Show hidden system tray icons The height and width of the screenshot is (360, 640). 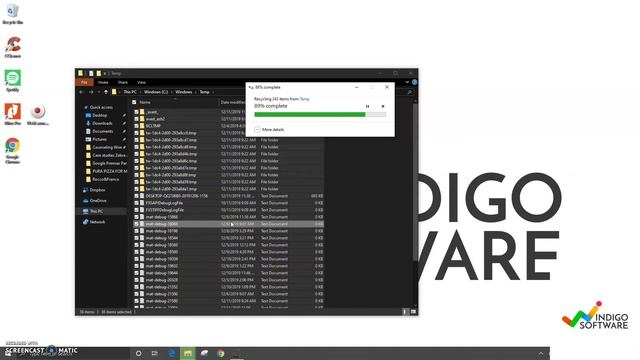point(541,353)
